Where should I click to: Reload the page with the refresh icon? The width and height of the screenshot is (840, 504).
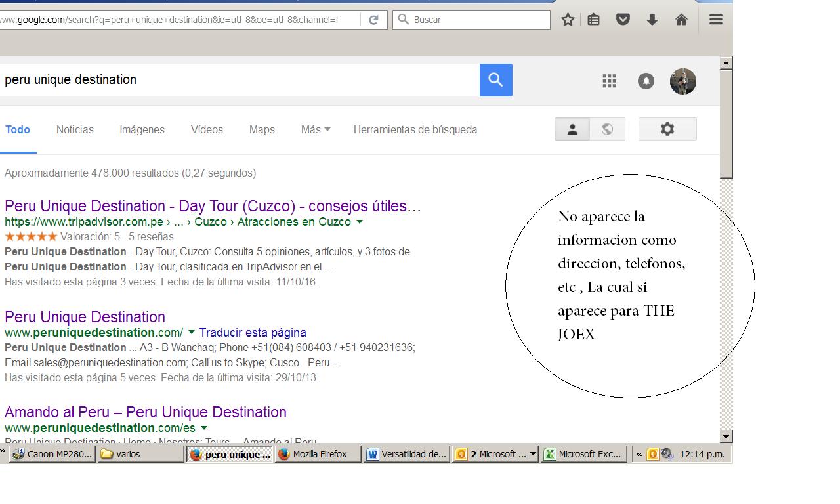pyautogui.click(x=373, y=20)
